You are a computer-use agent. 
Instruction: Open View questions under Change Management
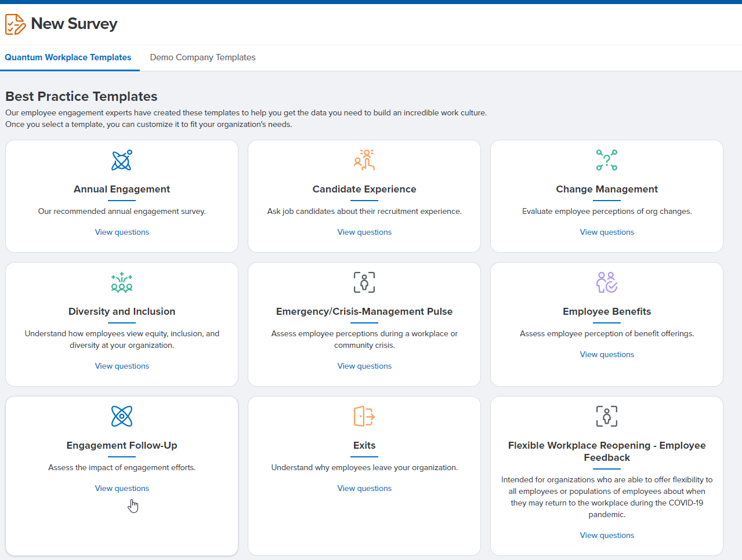click(607, 232)
